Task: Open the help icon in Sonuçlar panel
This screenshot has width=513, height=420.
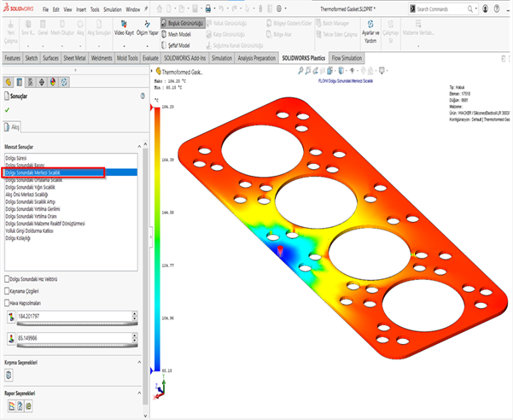Action: point(142,97)
